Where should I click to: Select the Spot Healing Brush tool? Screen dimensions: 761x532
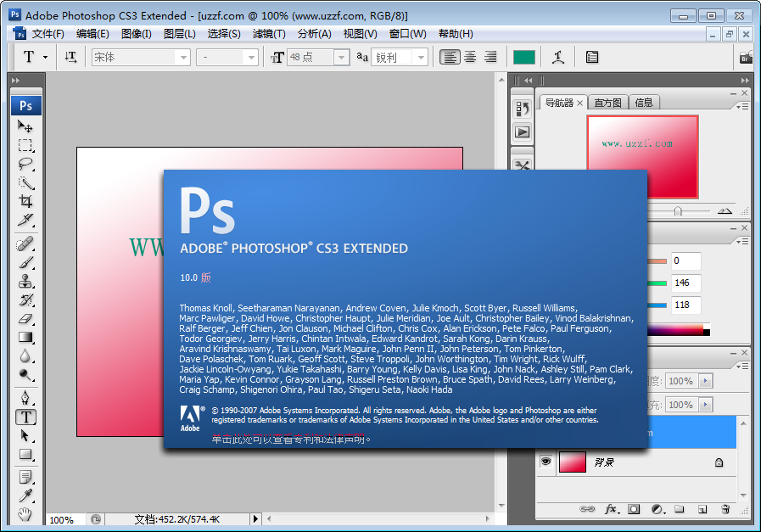[x=25, y=244]
